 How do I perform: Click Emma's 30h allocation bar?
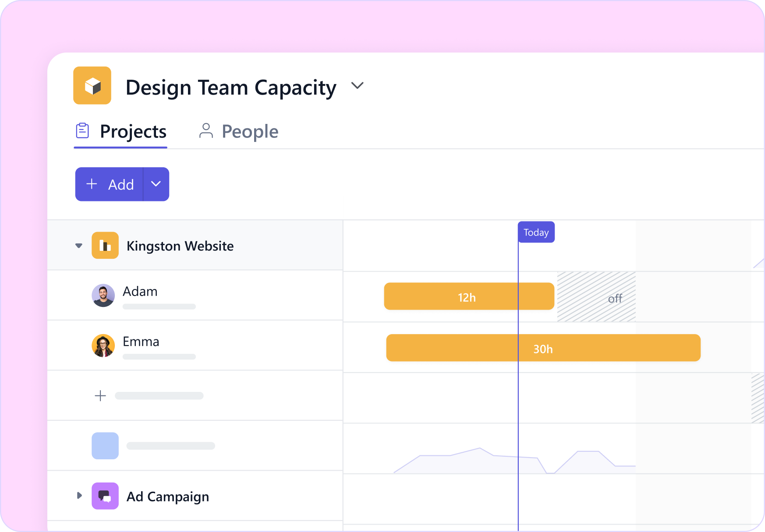(x=543, y=348)
